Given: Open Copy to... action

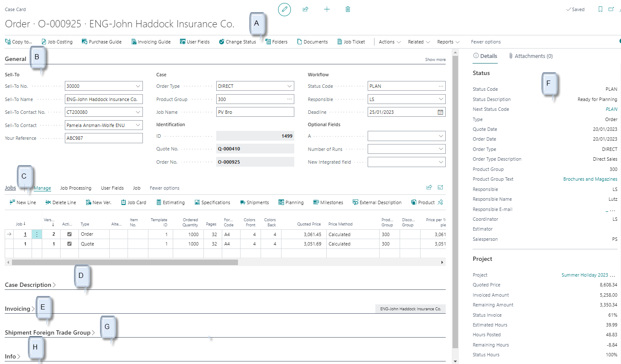Looking at the screenshot, I should coord(18,42).
